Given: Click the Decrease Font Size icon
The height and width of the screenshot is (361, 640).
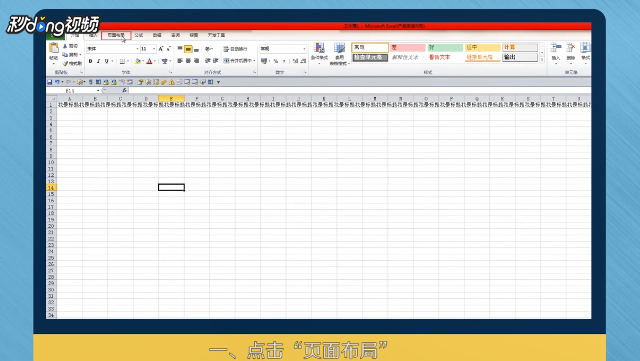Looking at the screenshot, I should [x=169, y=49].
